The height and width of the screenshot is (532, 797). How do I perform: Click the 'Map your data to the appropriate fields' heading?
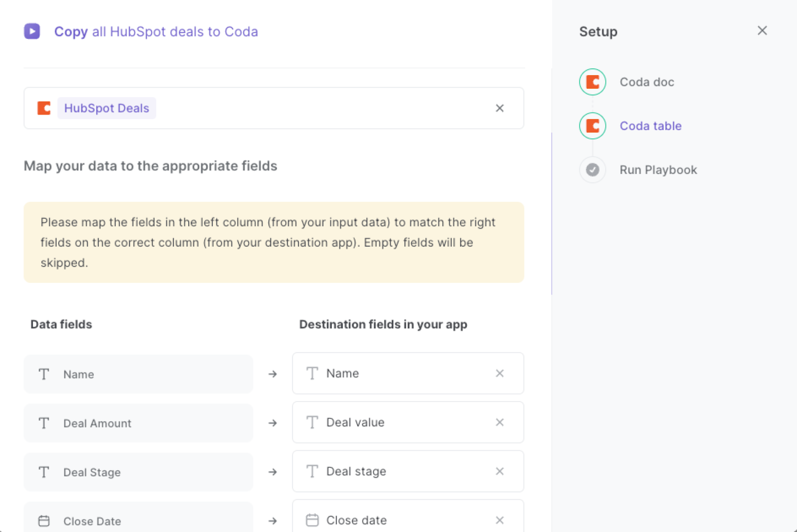pyautogui.click(x=150, y=166)
